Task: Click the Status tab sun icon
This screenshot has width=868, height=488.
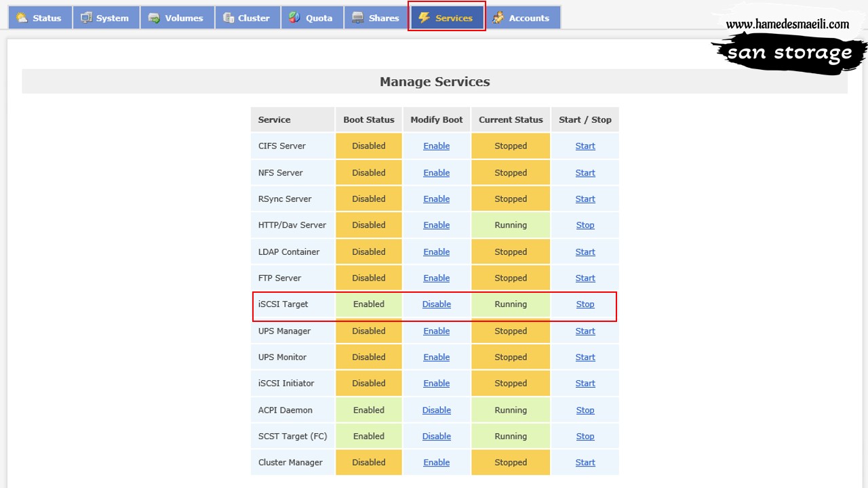Action: tap(22, 18)
